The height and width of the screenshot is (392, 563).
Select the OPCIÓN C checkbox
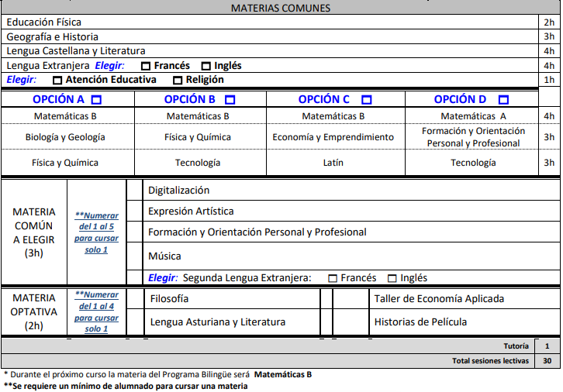367,100
